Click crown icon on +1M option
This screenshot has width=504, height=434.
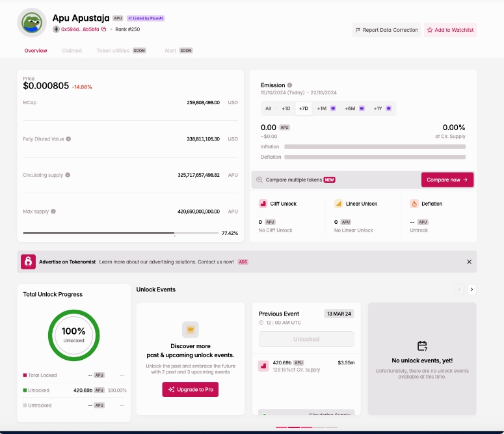(333, 109)
